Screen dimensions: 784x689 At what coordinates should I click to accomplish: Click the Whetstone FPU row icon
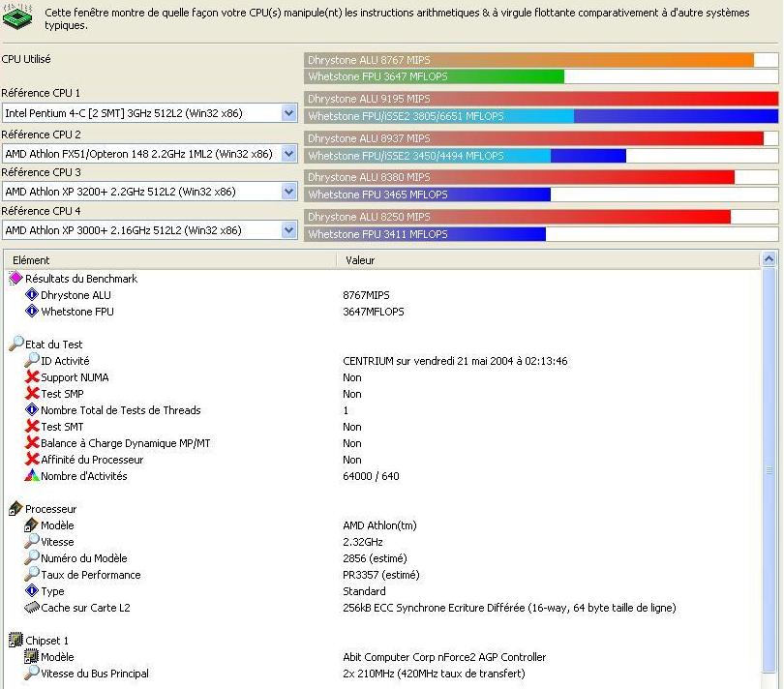point(32,311)
